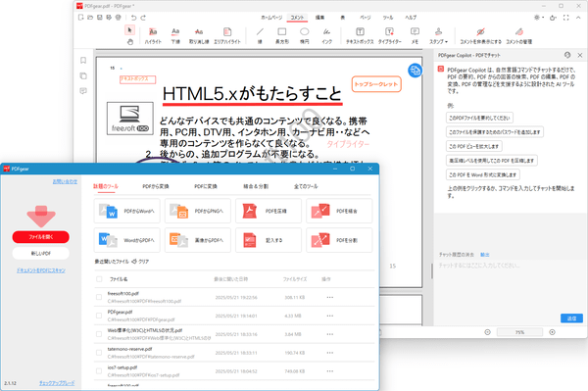The image size is (588, 391).
Task: Choose the 下線 underline tool
Action: coord(175,36)
